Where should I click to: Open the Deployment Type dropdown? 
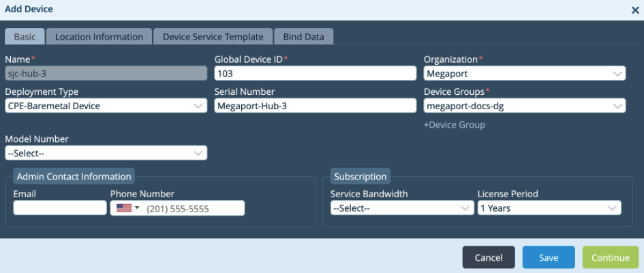point(106,106)
